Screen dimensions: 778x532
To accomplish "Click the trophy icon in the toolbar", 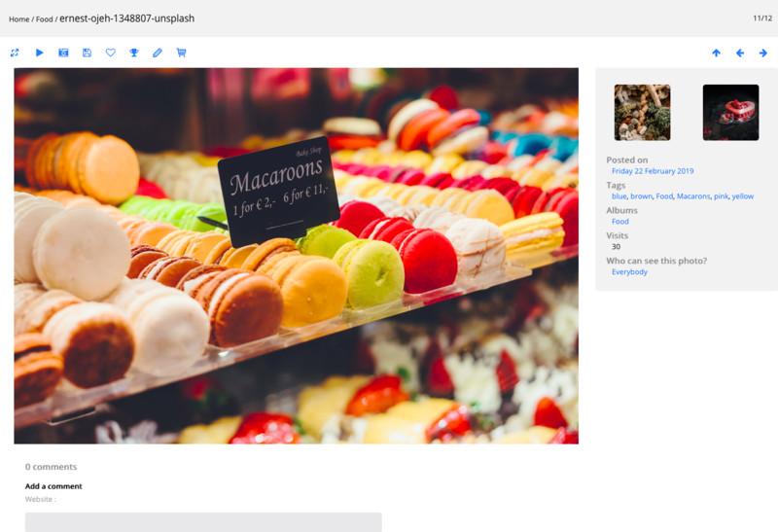I will pos(134,53).
